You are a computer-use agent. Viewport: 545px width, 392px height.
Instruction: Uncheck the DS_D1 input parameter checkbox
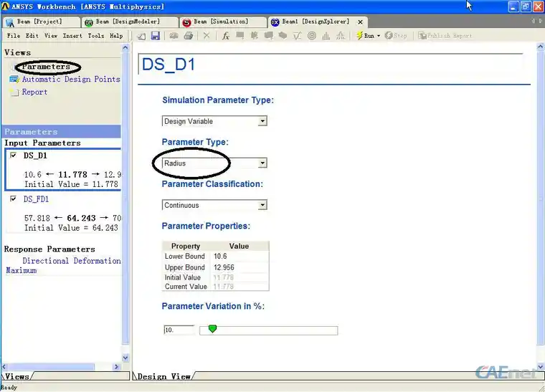[x=13, y=156]
